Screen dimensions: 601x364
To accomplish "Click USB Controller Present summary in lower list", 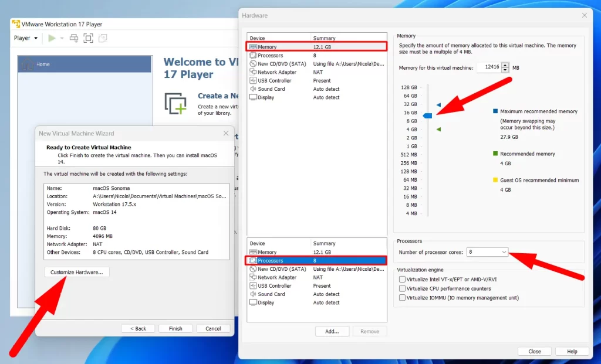I will coord(322,286).
